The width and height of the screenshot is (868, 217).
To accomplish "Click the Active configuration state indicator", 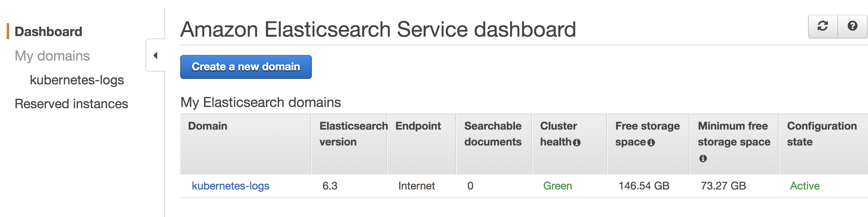I will (x=805, y=186).
